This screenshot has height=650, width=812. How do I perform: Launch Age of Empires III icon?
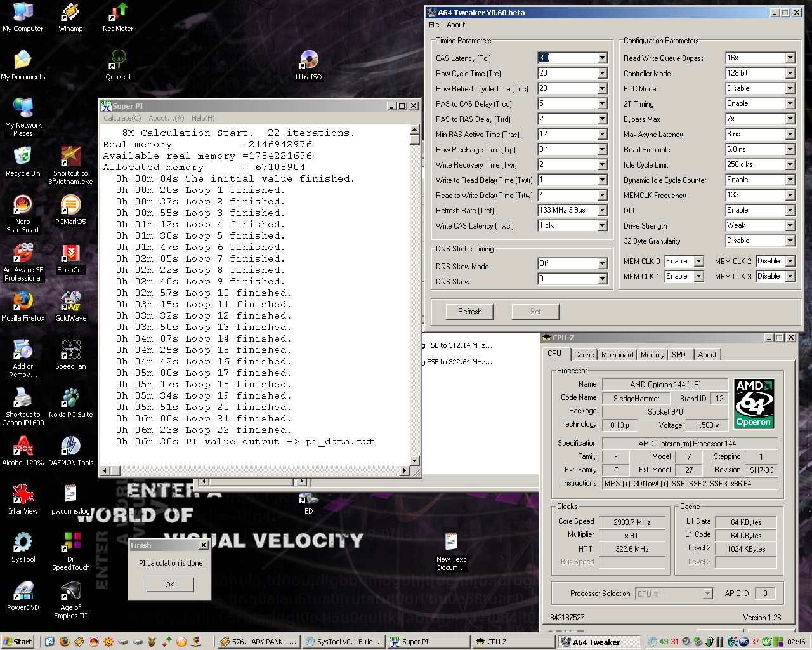coord(70,600)
